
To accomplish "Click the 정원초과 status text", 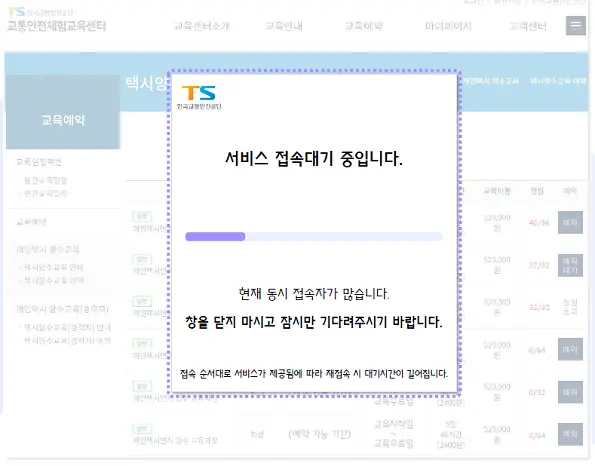I will click(x=570, y=307).
